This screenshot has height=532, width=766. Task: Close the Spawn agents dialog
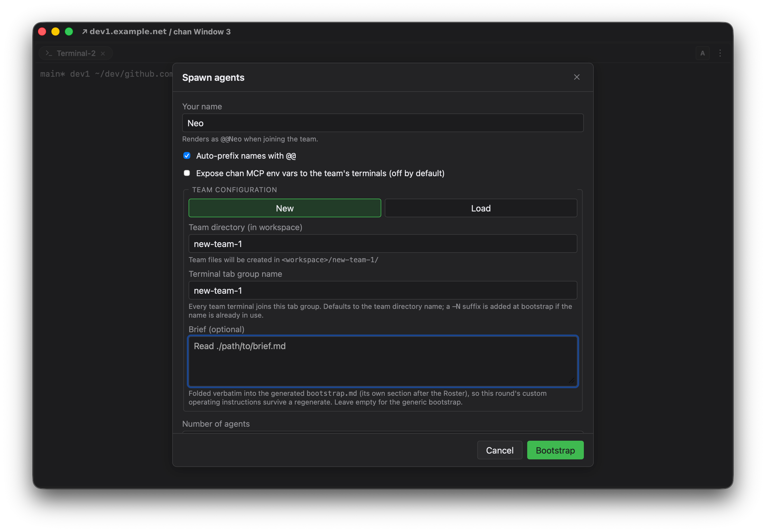click(x=577, y=77)
